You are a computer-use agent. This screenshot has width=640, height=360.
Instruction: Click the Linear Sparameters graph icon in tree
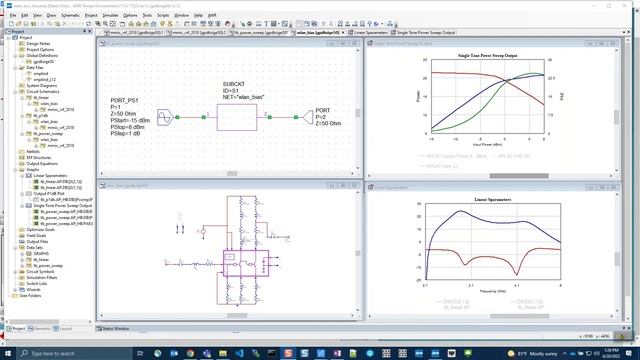[29, 176]
